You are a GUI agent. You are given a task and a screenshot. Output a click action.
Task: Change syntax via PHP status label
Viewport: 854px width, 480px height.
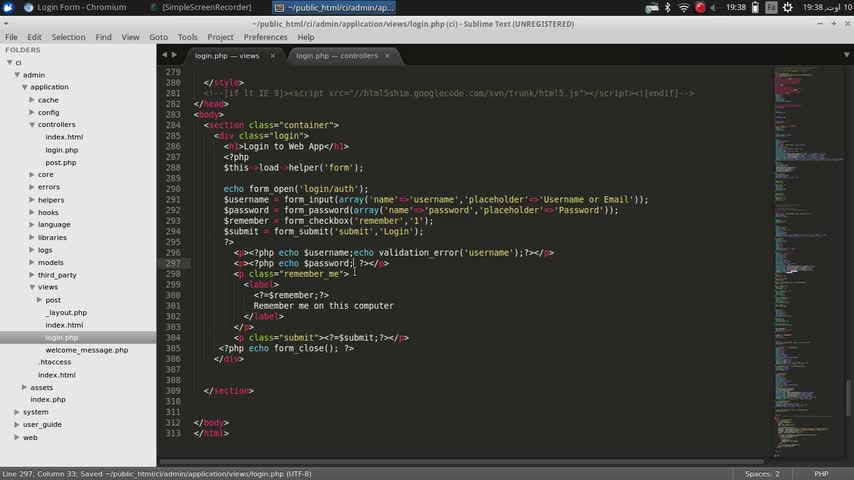(x=821, y=474)
